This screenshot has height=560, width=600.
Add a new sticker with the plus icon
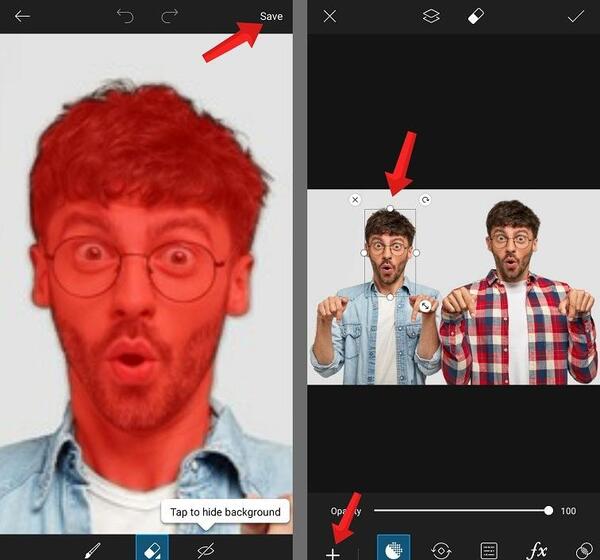333,553
